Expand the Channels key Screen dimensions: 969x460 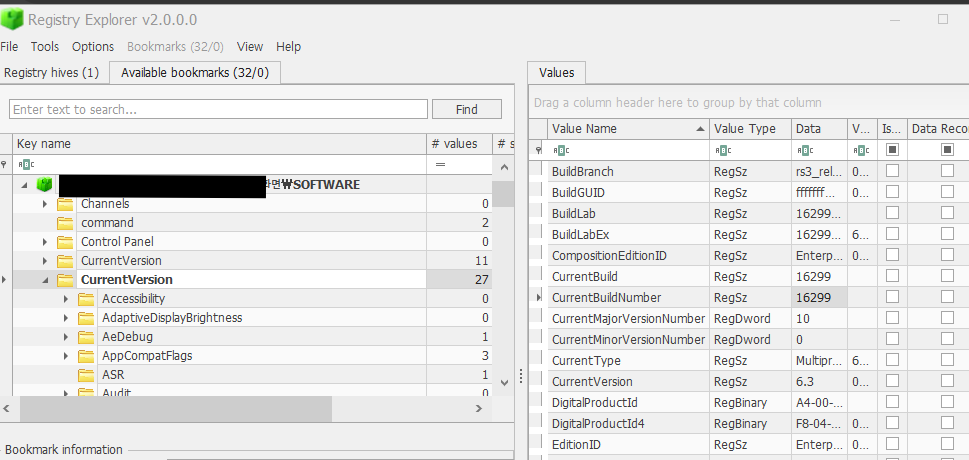[44, 204]
